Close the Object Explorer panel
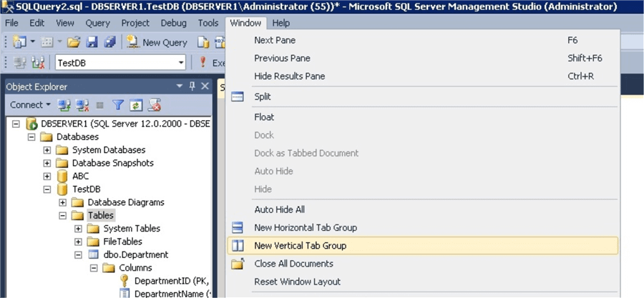This screenshot has width=644, height=298. [x=205, y=86]
